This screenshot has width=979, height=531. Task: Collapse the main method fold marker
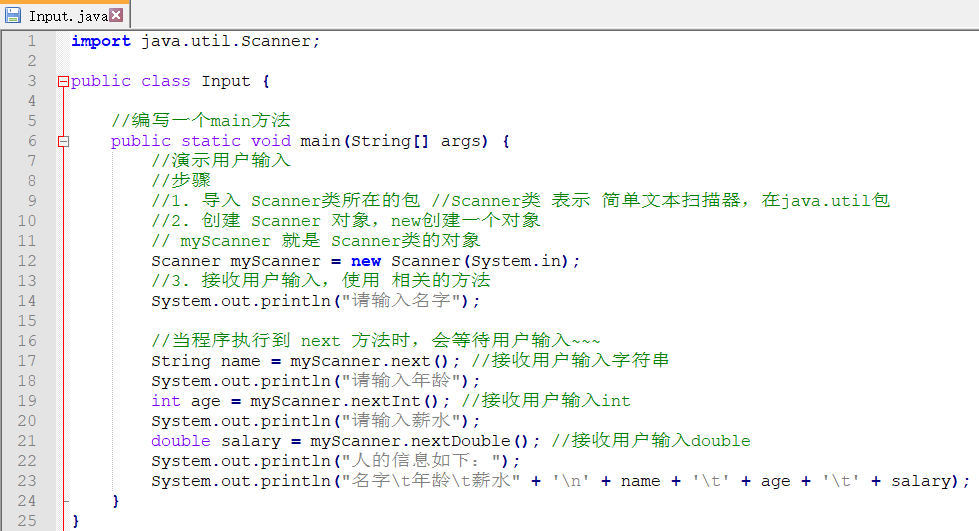tap(63, 141)
